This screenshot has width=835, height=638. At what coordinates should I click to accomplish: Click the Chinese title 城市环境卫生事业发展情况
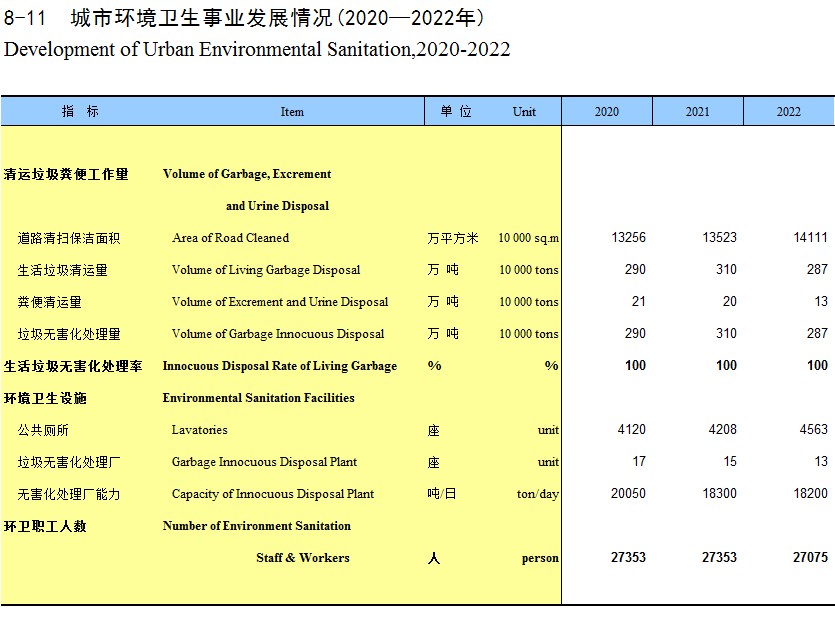[x=201, y=18]
